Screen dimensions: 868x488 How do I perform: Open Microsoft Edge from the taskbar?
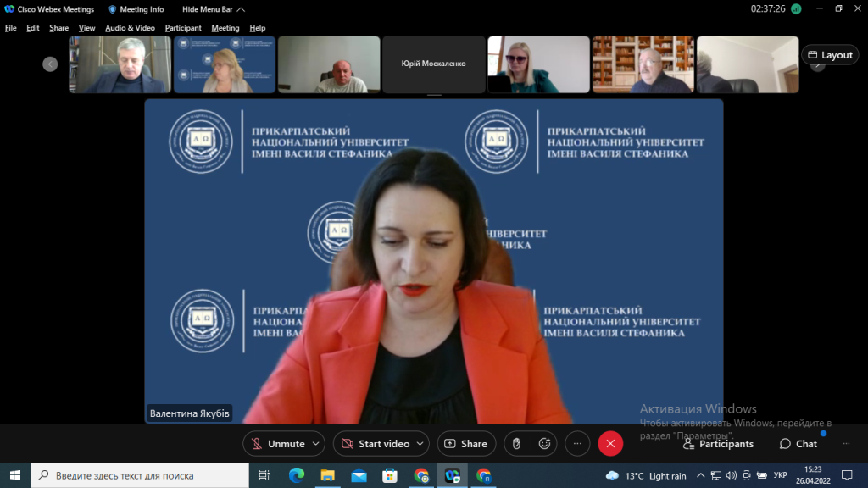point(296,475)
